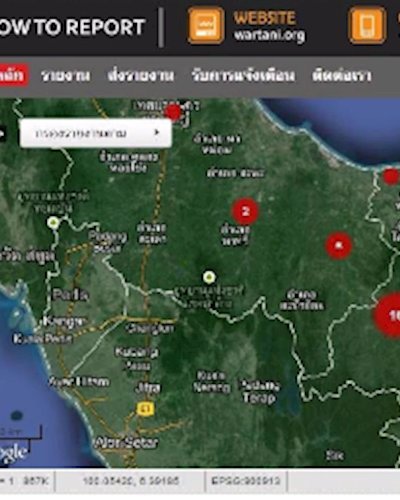Click the green marker near Padang Besar
This screenshot has height=500, width=400.
point(53,222)
